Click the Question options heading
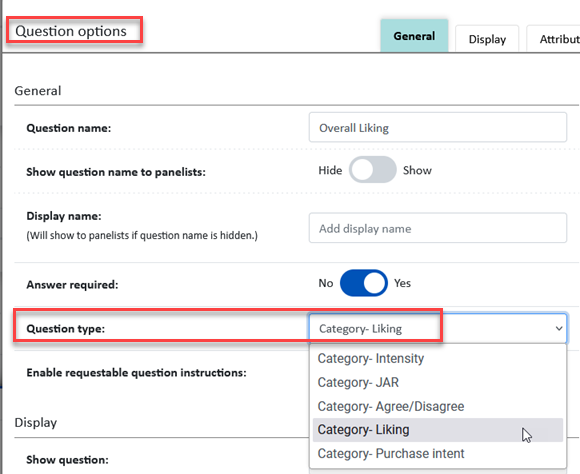The image size is (580, 474). (x=71, y=31)
